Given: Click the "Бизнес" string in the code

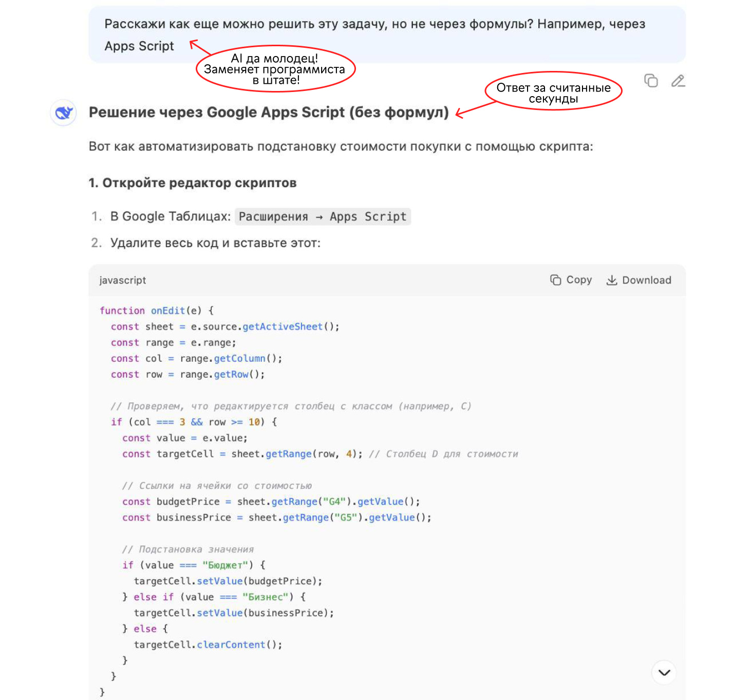Looking at the screenshot, I should [x=265, y=597].
